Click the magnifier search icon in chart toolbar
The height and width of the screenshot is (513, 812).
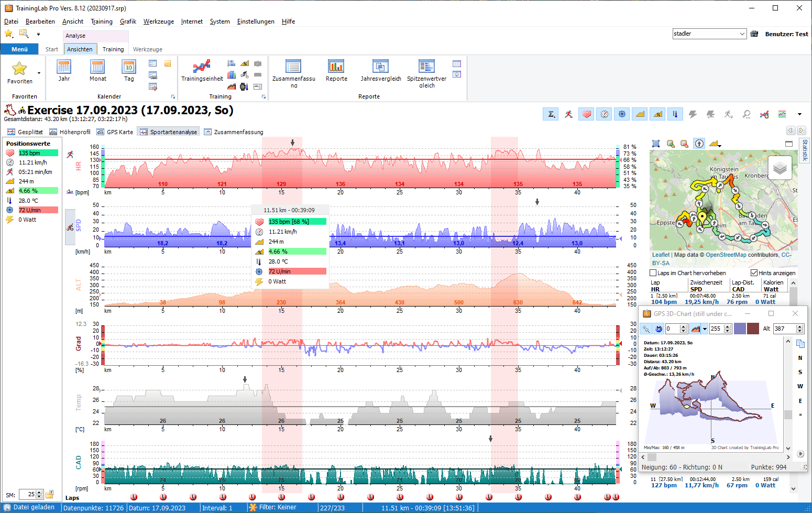tap(747, 114)
